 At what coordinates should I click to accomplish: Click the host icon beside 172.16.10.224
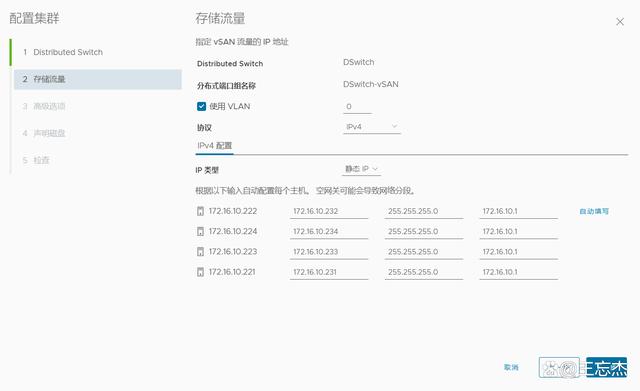tap(200, 231)
